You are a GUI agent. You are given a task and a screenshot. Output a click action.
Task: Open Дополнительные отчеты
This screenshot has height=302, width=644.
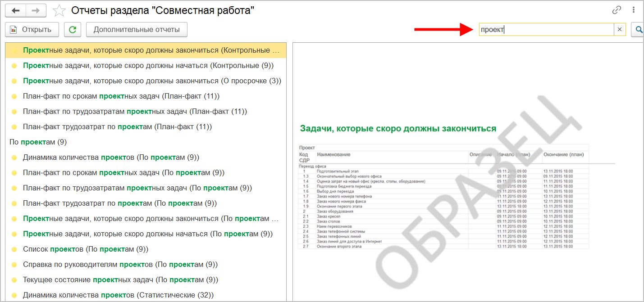pos(137,30)
